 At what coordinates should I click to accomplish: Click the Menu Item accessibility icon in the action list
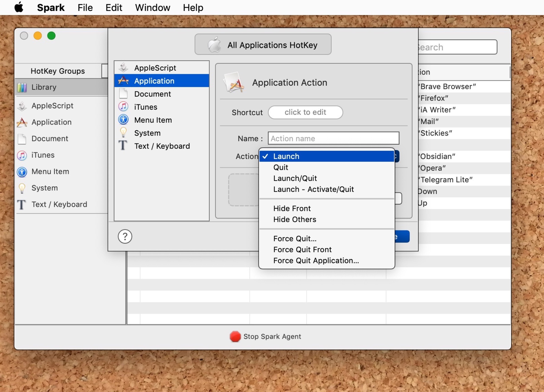click(x=123, y=120)
